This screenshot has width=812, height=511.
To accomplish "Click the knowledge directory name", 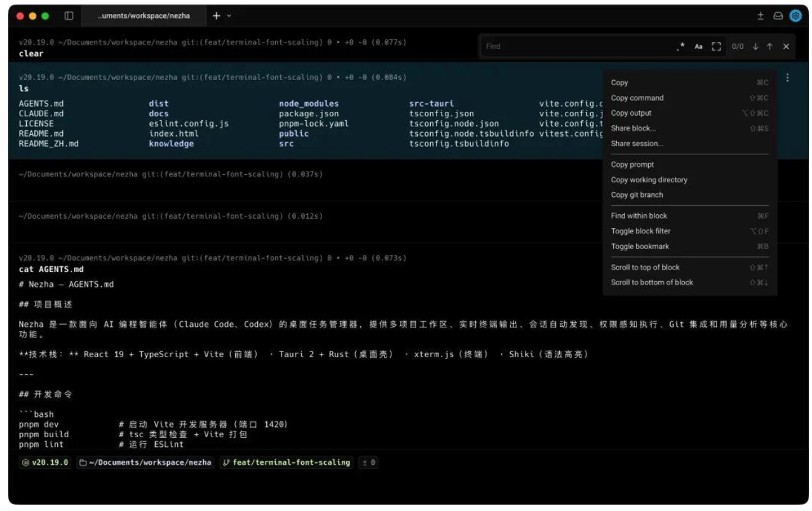I will 172,144.
